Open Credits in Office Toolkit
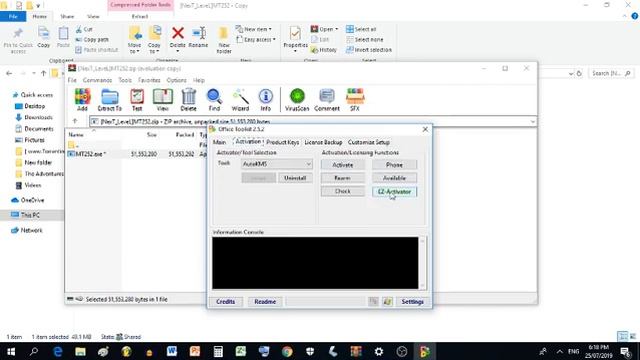Screen dimensions: 640x360 (x=225, y=302)
